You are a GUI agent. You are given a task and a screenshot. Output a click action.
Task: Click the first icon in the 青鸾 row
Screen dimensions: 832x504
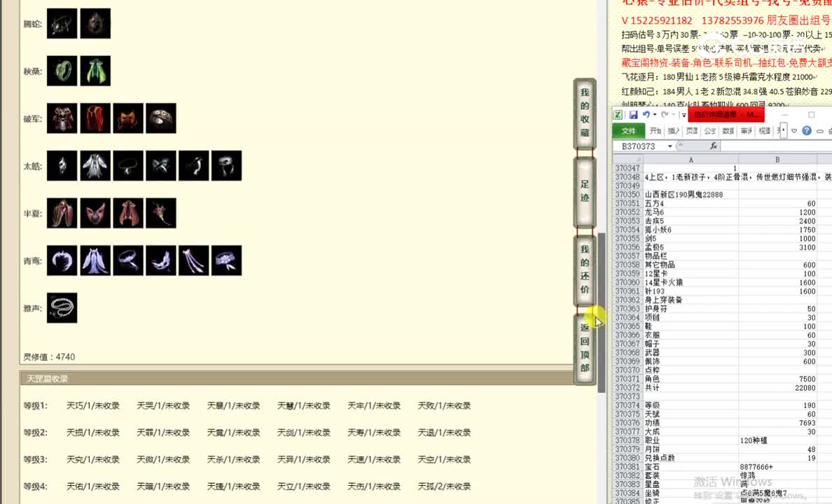point(62,260)
